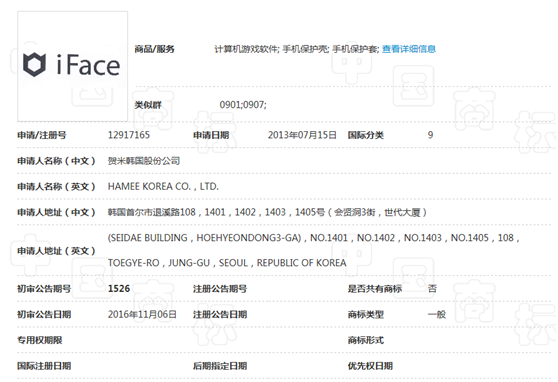This screenshot has height=382, width=558.
Task: Select announcement date 2016年11月06日
Action: pos(142,314)
